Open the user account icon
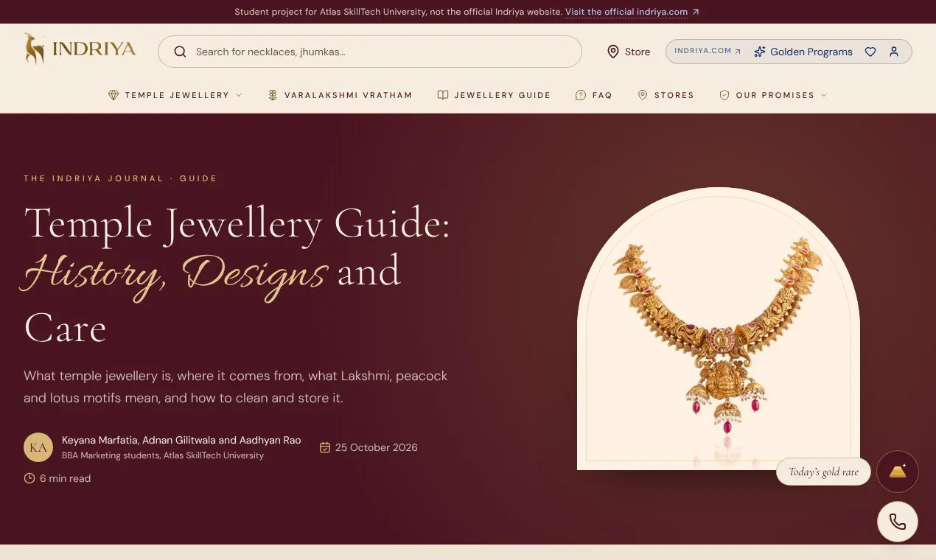The image size is (936, 560). click(x=894, y=52)
